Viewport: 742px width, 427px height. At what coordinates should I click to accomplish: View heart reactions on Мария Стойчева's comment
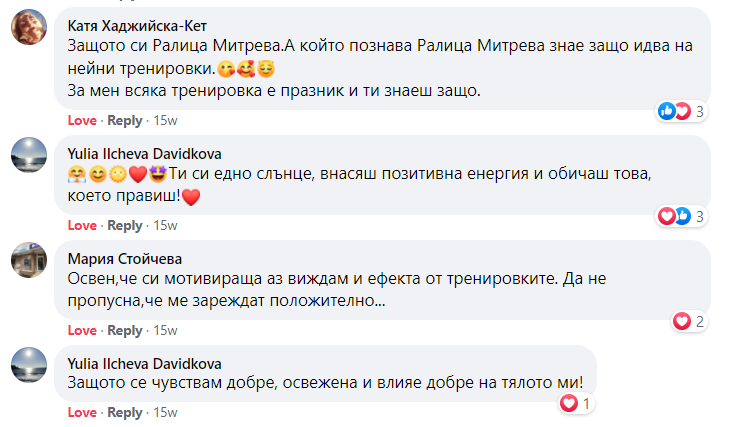(x=689, y=321)
